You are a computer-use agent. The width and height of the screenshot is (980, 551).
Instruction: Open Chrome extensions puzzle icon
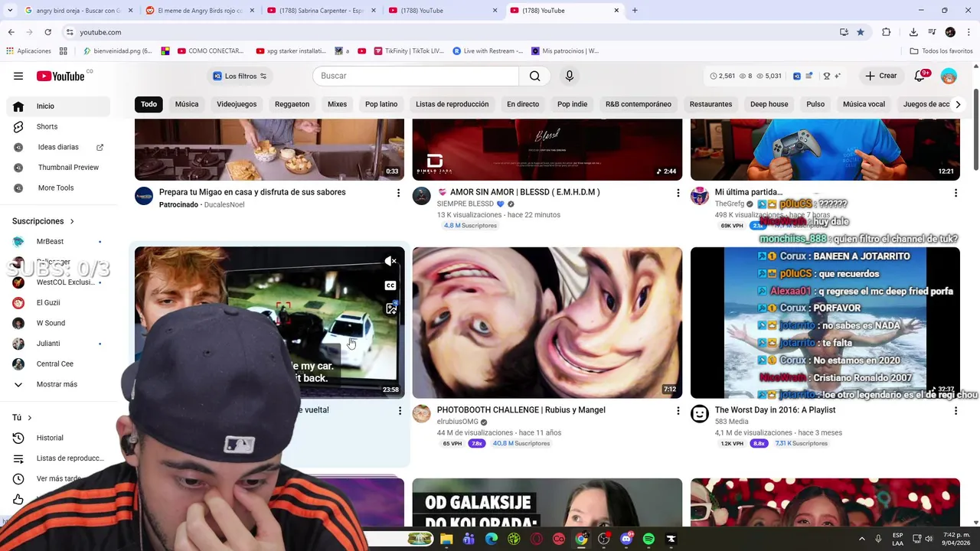(x=887, y=32)
